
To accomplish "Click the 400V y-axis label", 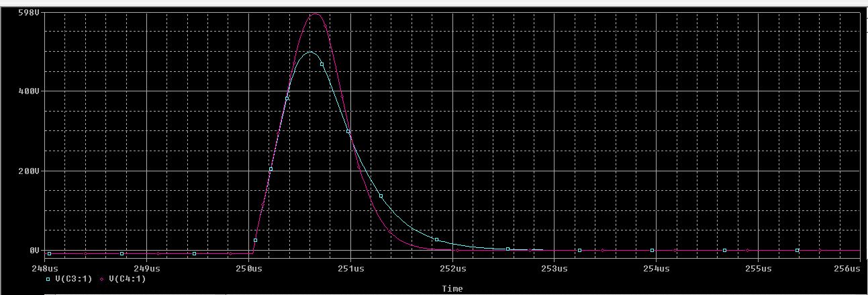I will (30, 91).
